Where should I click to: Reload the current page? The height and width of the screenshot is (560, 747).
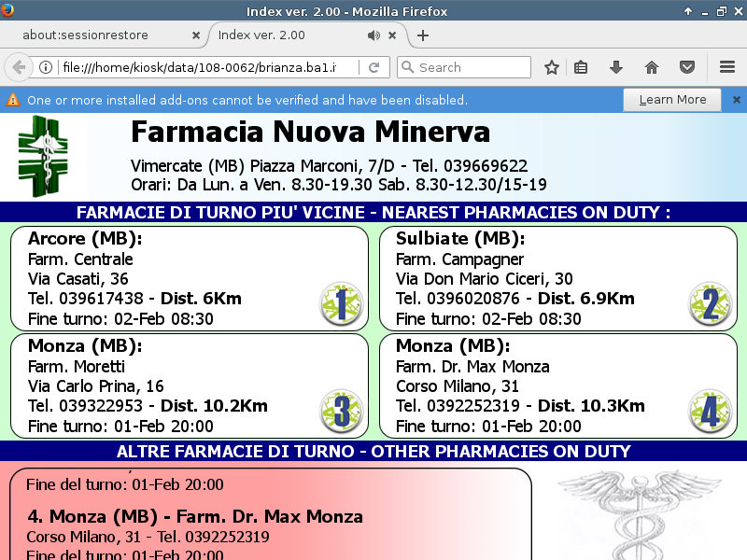tap(373, 67)
